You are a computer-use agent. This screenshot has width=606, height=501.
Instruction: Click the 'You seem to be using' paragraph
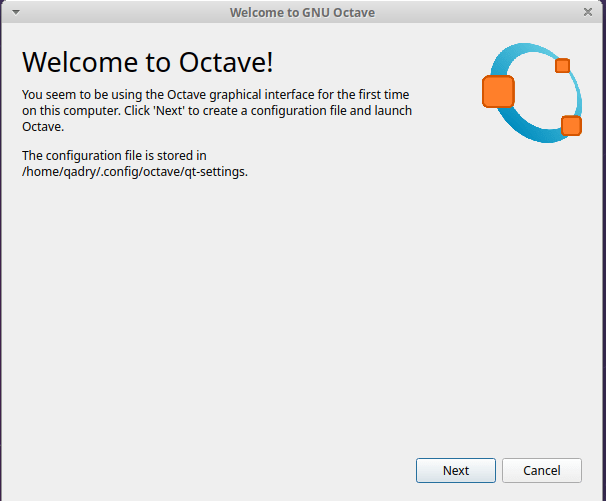[x=217, y=111]
